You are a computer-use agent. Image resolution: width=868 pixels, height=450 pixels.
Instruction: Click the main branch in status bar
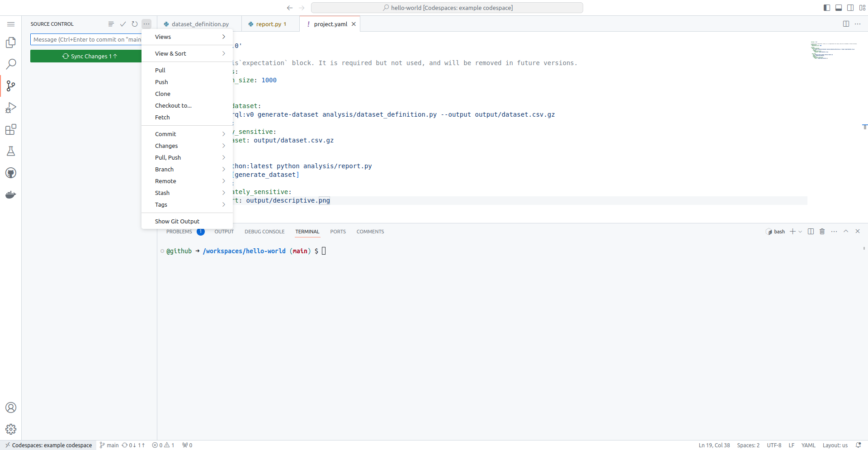pos(109,445)
